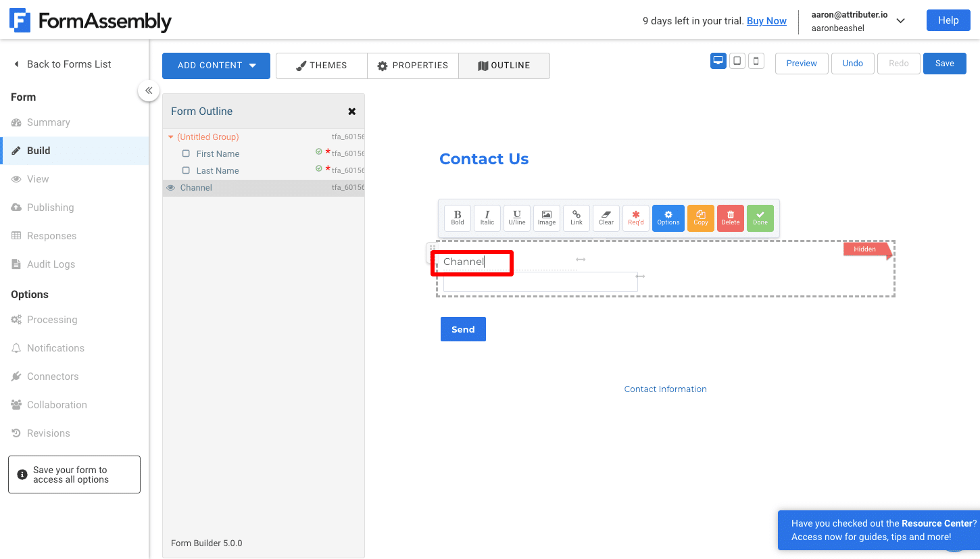
Task: Open the Link tool in the toolbar
Action: (576, 218)
